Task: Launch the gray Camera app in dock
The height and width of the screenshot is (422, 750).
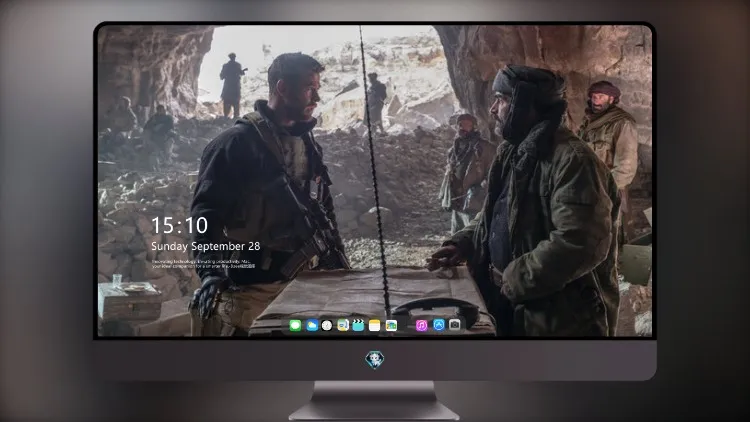Action: tap(455, 325)
